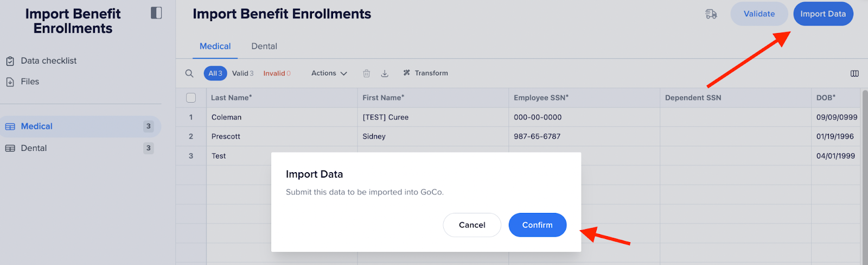Image resolution: width=868 pixels, height=265 pixels.
Task: Click the download icon in toolbar
Action: coord(385,73)
